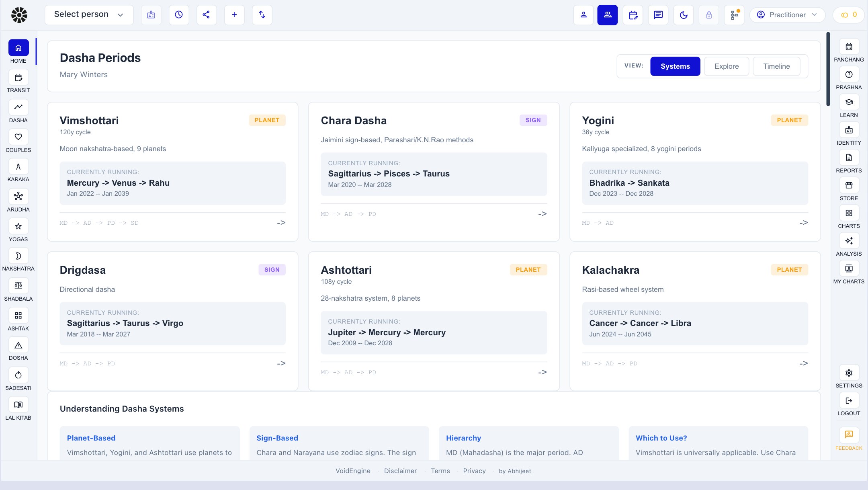Screen dimensions: 868x490
Task: Expand the Yogini card arrow
Action: 804,223
